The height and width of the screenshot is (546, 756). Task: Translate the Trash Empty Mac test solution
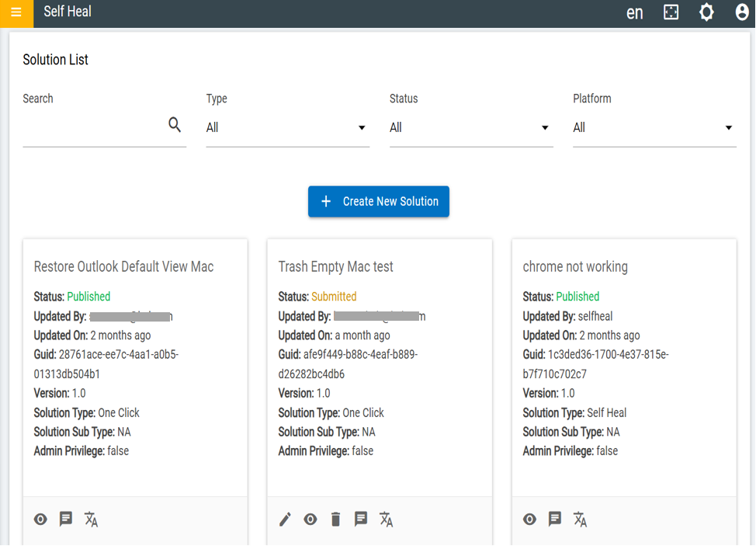pyautogui.click(x=387, y=520)
